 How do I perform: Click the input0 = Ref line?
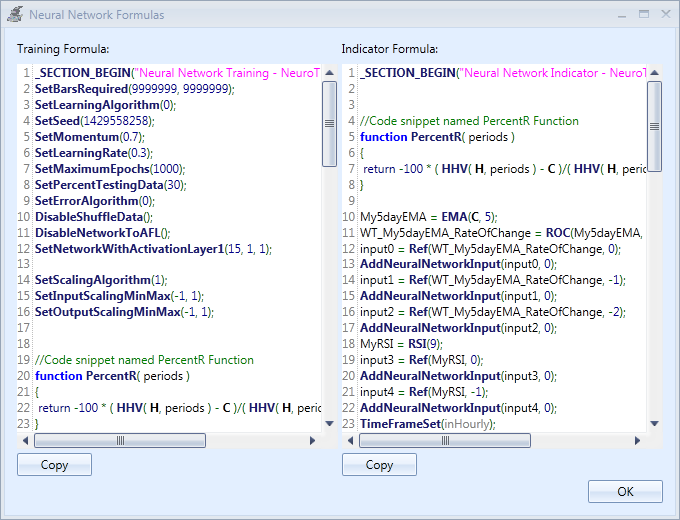point(490,249)
